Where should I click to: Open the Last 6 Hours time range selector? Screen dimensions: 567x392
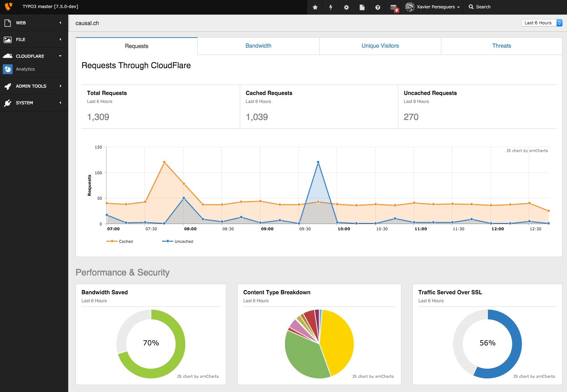[x=541, y=23]
